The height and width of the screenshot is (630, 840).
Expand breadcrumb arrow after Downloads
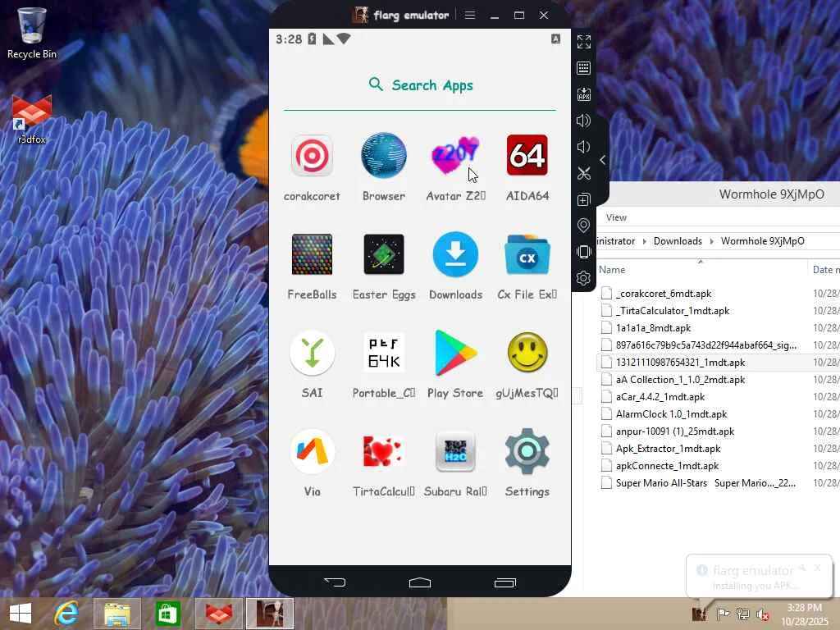[x=711, y=241]
